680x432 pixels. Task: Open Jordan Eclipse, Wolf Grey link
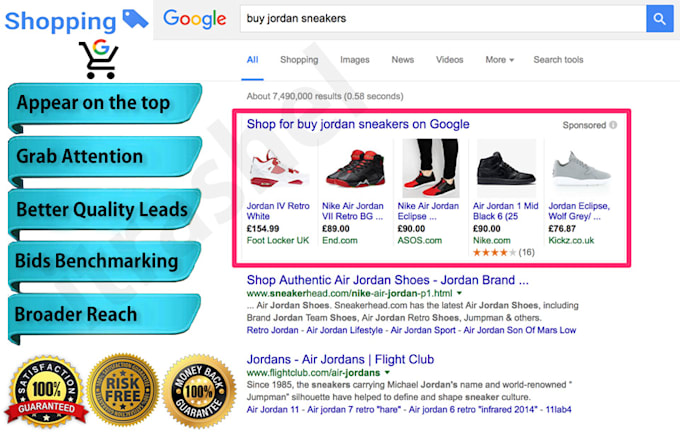click(579, 211)
